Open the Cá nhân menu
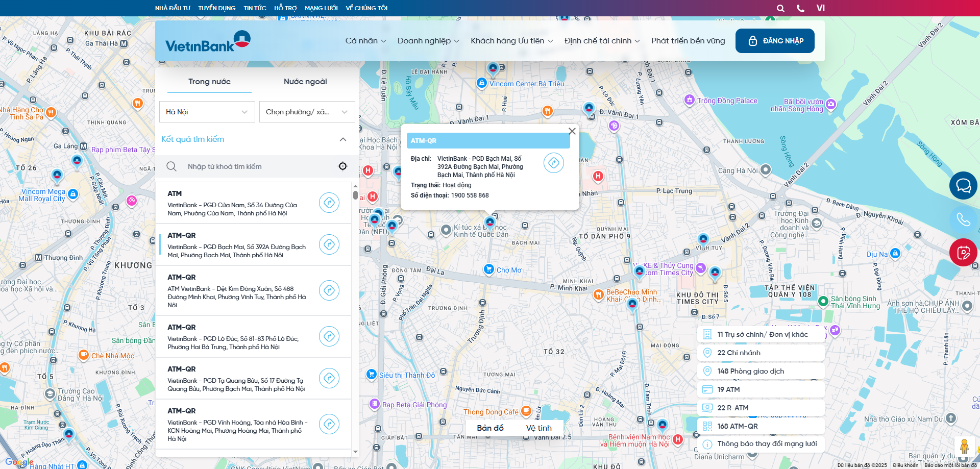The image size is (980, 469). tap(365, 41)
